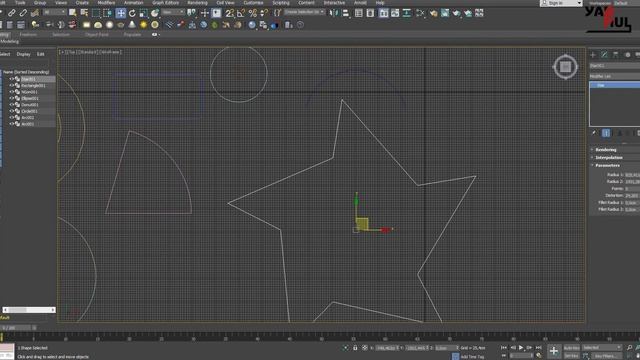The height and width of the screenshot is (360, 640).
Task: Go to the start frame button
Action: (x=504, y=348)
